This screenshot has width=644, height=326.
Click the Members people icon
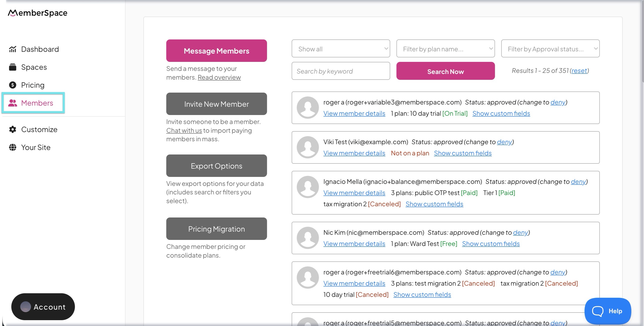[x=13, y=103]
